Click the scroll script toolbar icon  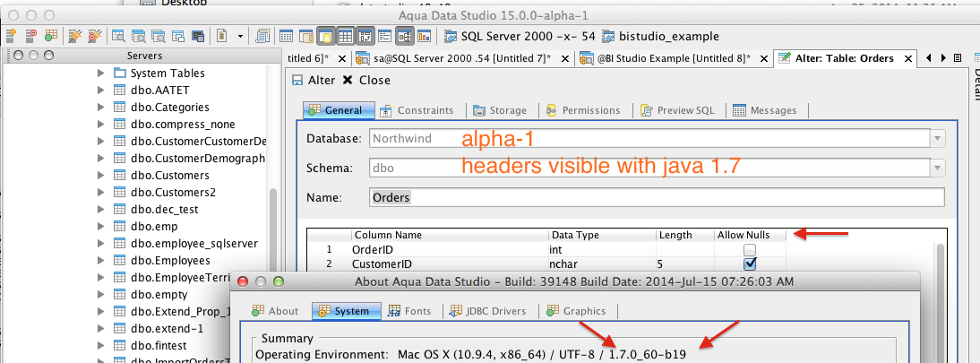262,36
